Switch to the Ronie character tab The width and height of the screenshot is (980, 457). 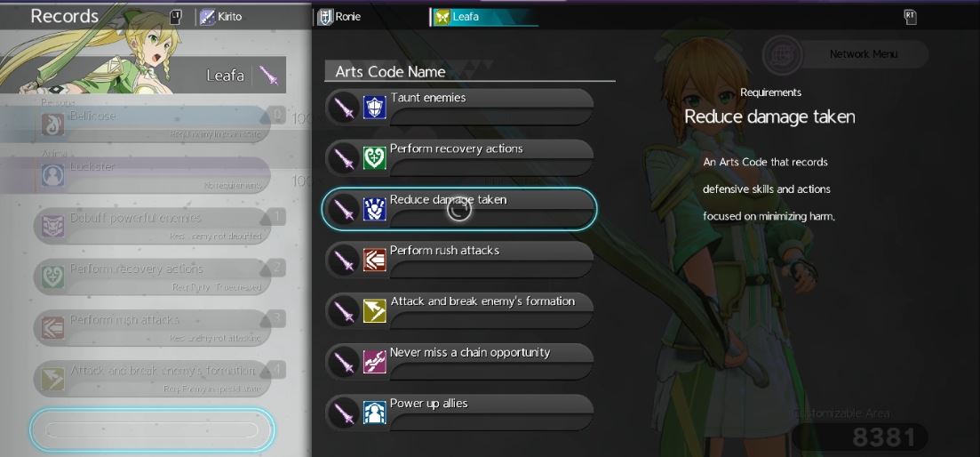339,18
